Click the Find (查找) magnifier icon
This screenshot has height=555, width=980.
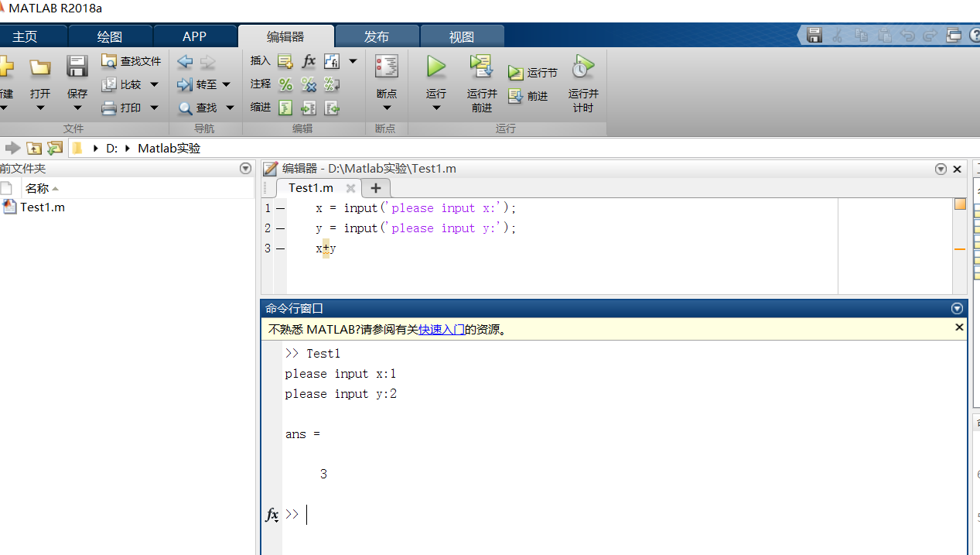pos(186,108)
